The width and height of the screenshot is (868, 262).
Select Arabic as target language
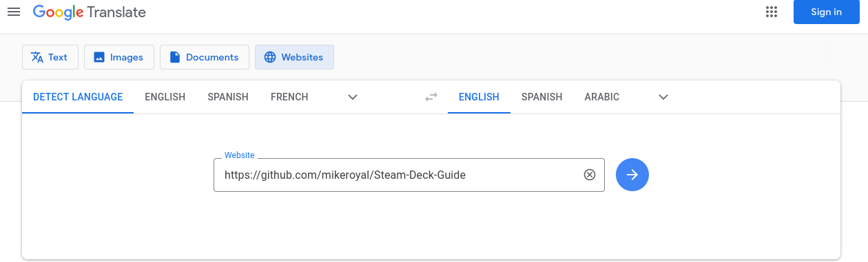point(602,97)
